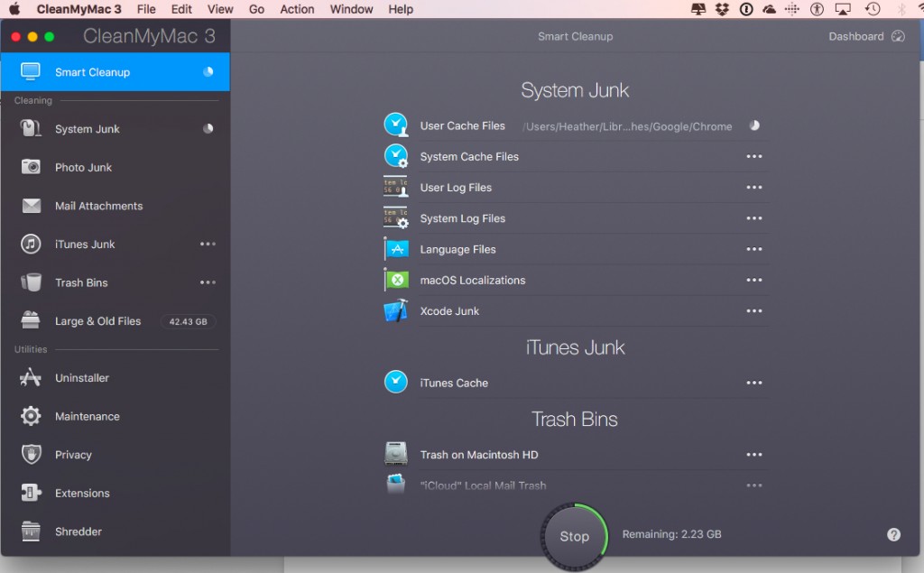
Task: Click the Mail Attachments envelope icon
Action: coord(32,206)
